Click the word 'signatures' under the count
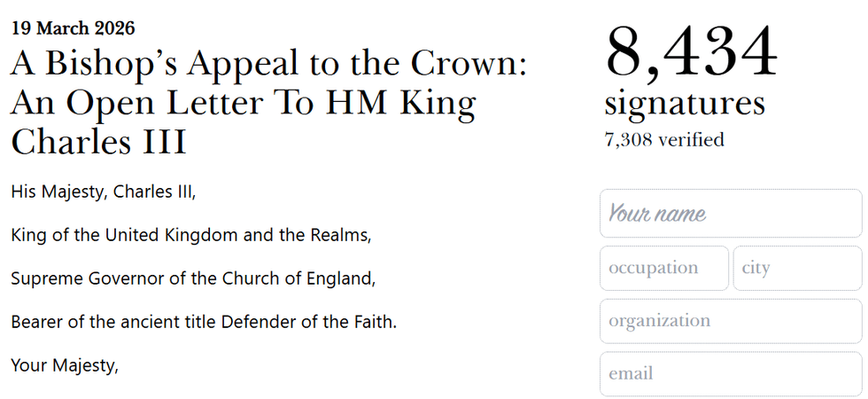 [684, 104]
